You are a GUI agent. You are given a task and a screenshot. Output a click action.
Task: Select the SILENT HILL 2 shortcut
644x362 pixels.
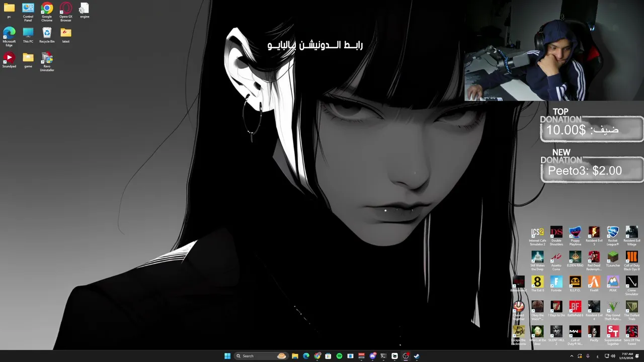click(556, 336)
